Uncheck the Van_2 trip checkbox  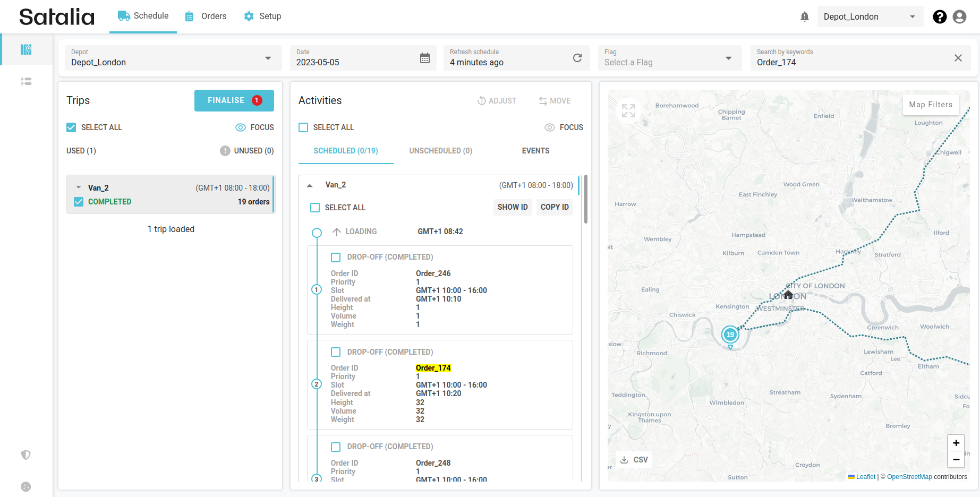[79, 202]
